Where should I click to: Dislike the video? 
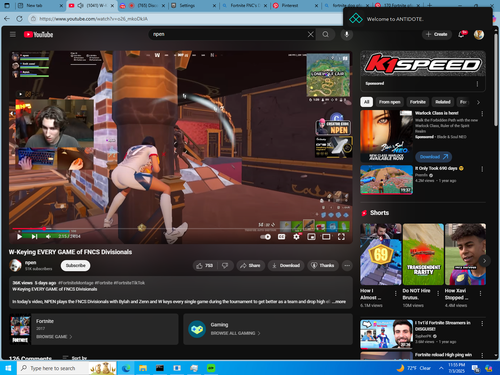pyautogui.click(x=225, y=266)
